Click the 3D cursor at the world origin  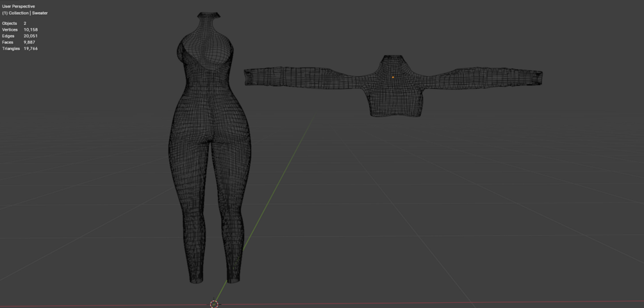(x=214, y=304)
